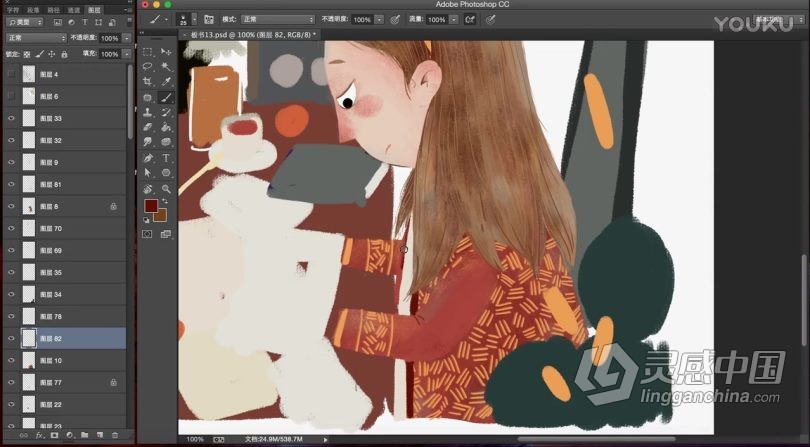Open layer opacity slider arrow
810x447 pixels.
127,38
